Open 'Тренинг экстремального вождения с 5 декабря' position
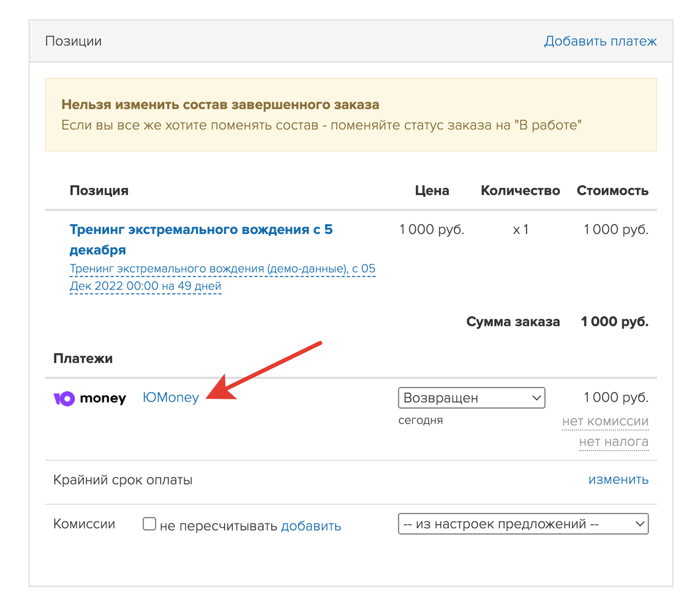Screen dimensions: 700x600 click(201, 239)
